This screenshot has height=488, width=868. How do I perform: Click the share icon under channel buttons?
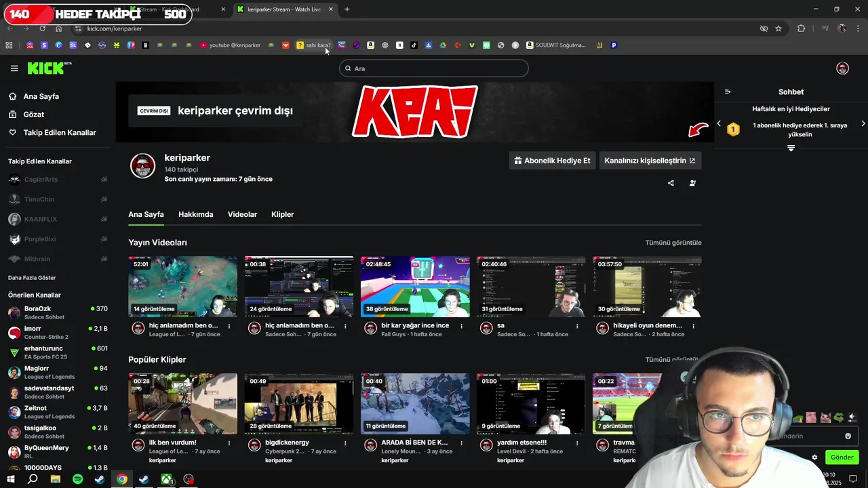click(671, 183)
